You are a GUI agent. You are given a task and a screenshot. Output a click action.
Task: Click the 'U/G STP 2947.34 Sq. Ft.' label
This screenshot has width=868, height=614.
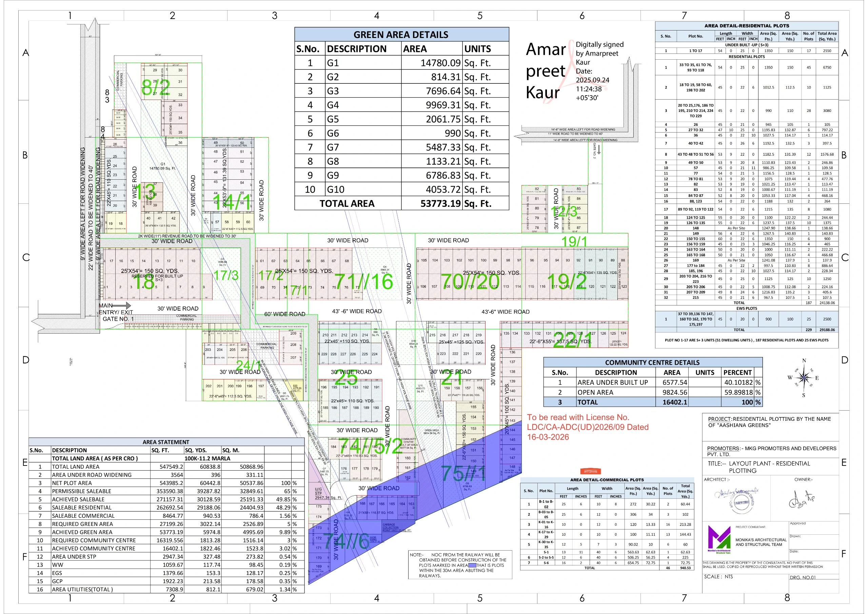[x=328, y=493]
